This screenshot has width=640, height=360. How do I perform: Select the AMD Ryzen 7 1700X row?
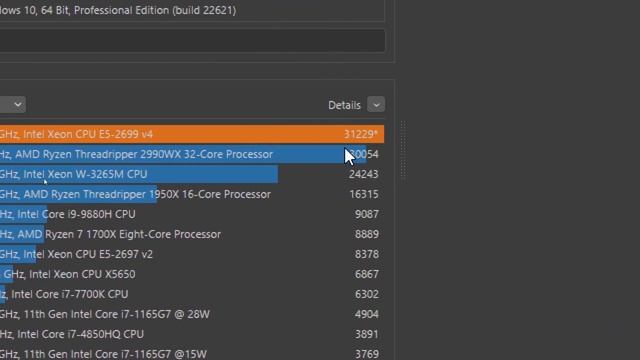coord(192,234)
